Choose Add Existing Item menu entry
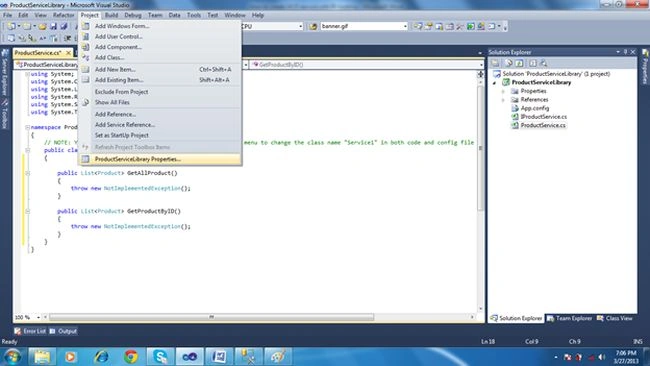This screenshot has height=366, width=650. tap(160, 80)
